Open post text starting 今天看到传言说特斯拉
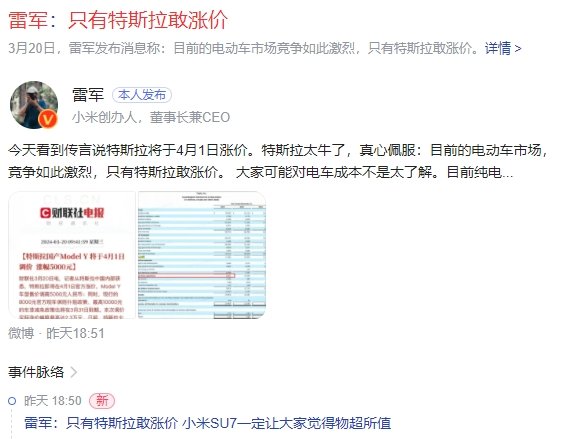565x439 pixels. click(x=277, y=161)
